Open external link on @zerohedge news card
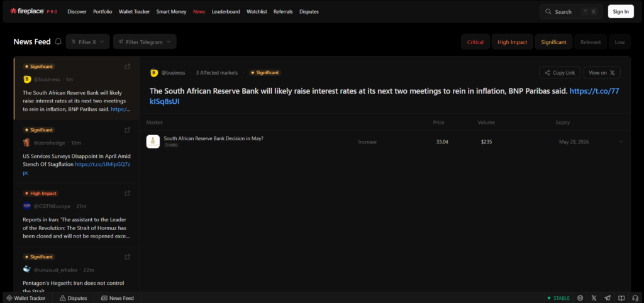 127,129
